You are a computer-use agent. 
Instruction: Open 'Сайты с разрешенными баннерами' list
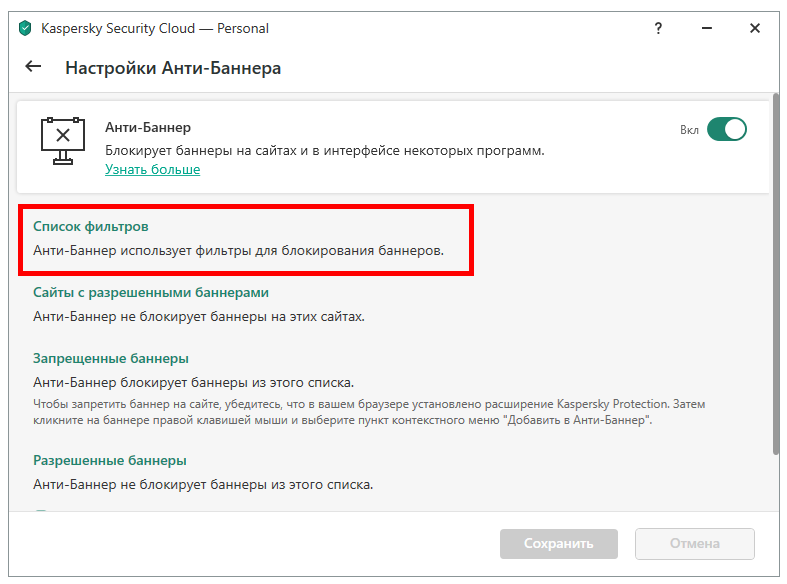click(x=151, y=293)
